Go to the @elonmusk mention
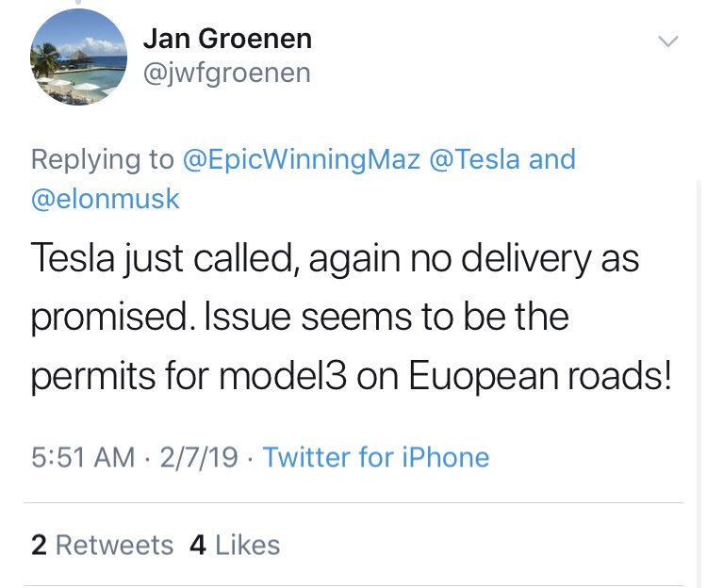Screen dimensions: 707x588 pyautogui.click(x=106, y=198)
